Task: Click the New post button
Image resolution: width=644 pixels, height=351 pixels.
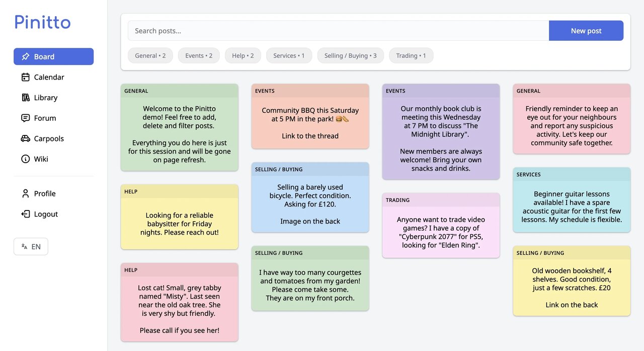Action: tap(586, 30)
